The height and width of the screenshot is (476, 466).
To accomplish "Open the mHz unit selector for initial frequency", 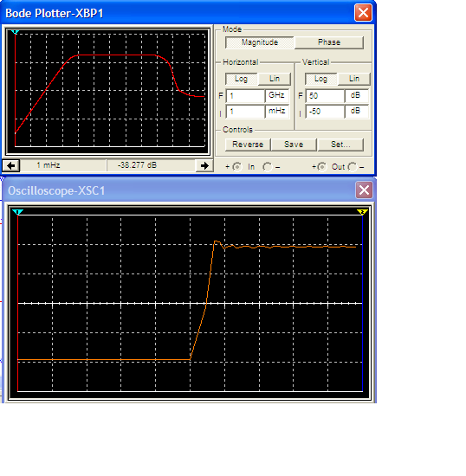I will pos(277,111).
